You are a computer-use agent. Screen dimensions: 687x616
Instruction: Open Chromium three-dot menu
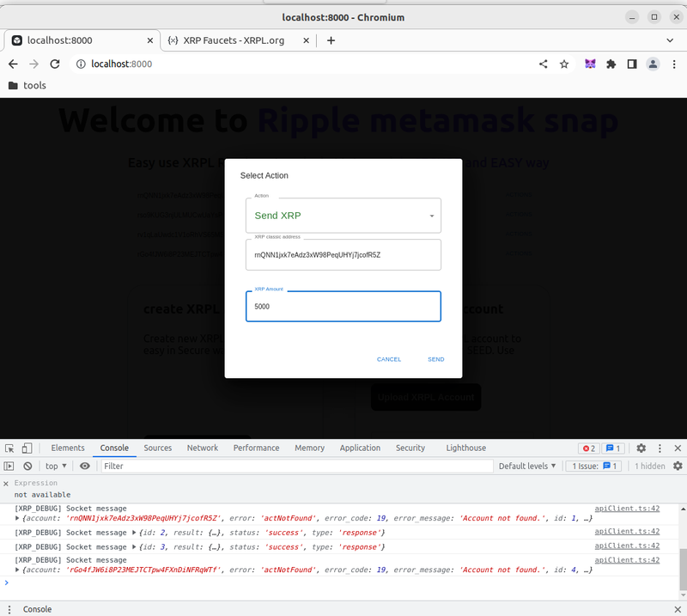pos(674,64)
